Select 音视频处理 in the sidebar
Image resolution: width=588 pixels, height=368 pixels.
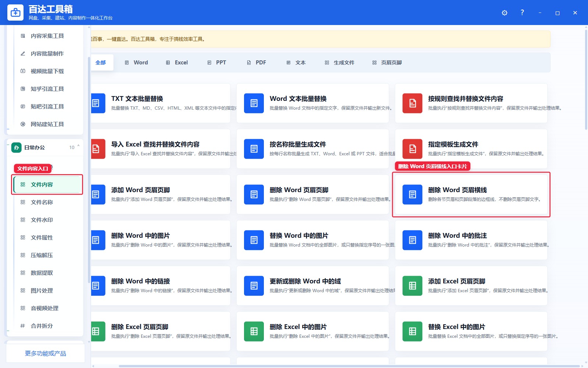47,308
